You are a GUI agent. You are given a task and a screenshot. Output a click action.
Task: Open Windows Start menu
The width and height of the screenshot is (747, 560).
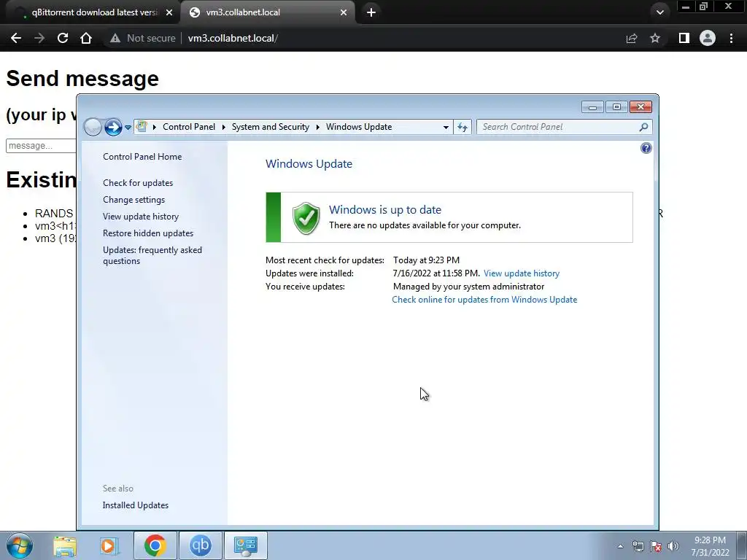coord(20,545)
